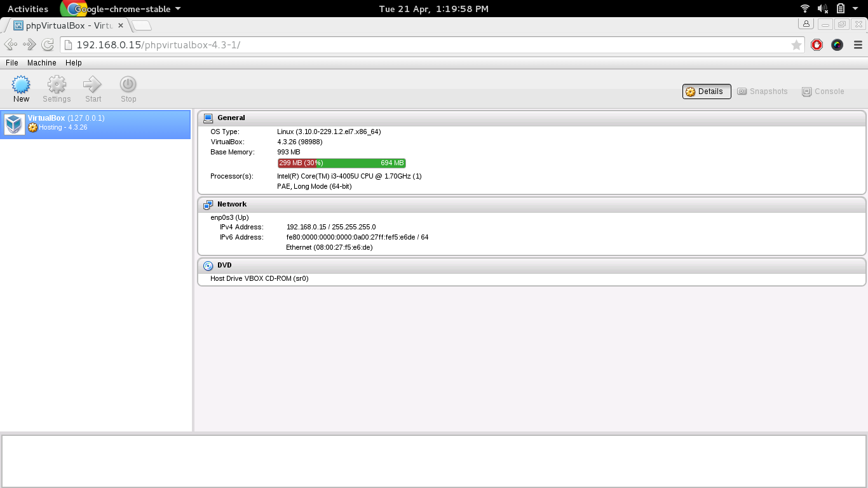Viewport: 868px width, 488px height.
Task: Click the Network panel icon
Action: click(208, 204)
